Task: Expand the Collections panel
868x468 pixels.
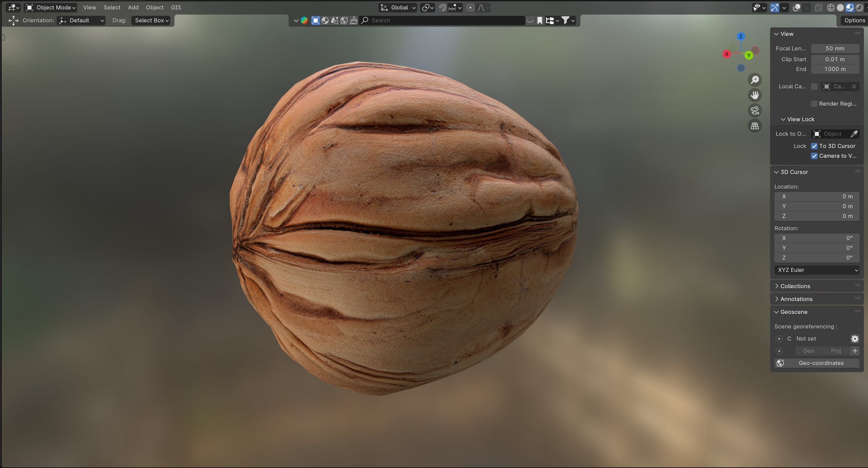Action: (795, 286)
